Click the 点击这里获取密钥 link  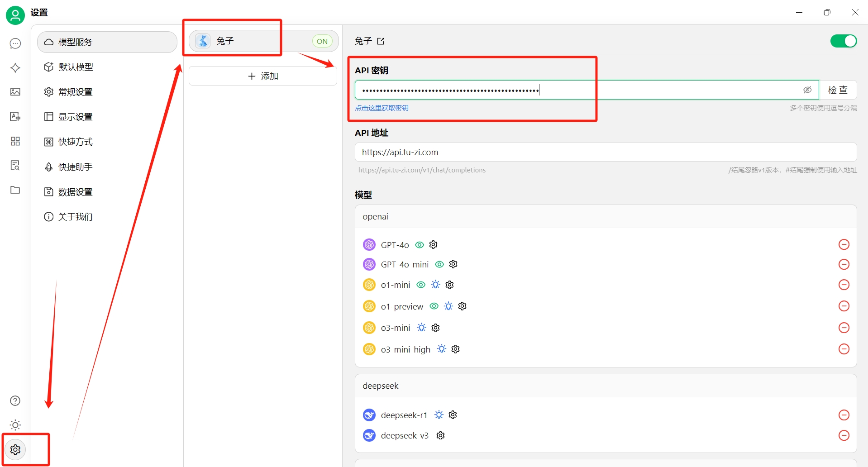[382, 108]
